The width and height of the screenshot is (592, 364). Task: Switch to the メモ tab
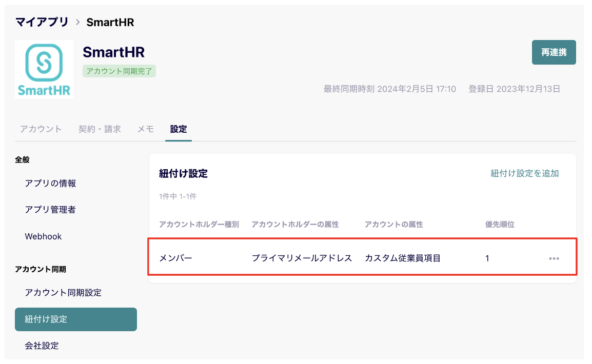[146, 129]
